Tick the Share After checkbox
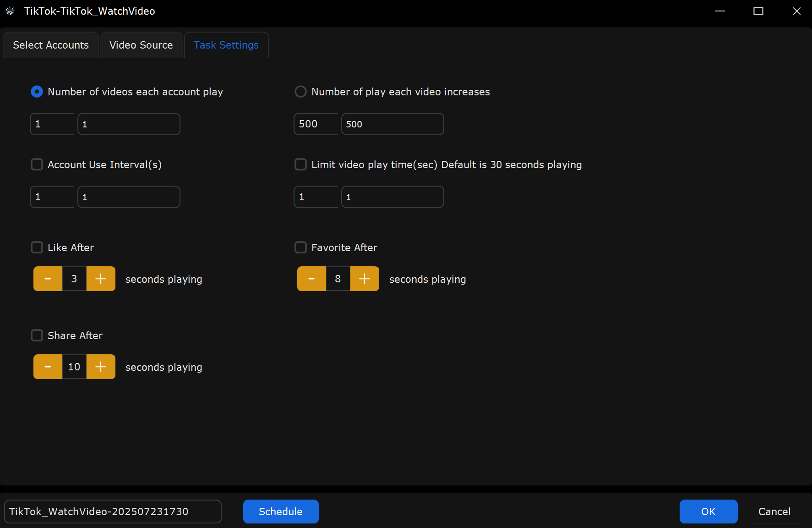Screen dimensions: 812x528 pos(37,335)
